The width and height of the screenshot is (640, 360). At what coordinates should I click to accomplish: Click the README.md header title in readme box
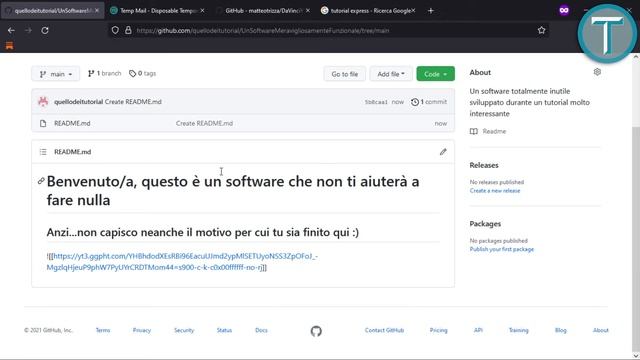coord(72,152)
